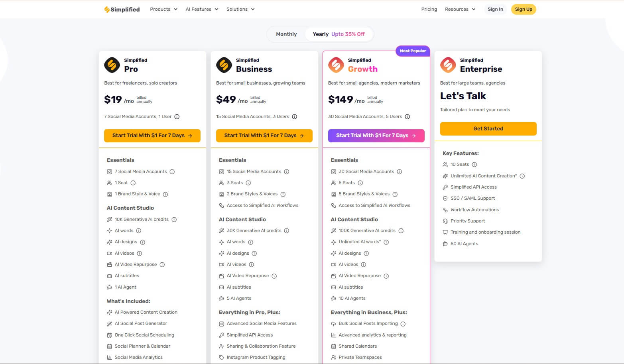Click "Workflow Automations" in Enterprise features
624x364 pixels.
(x=474, y=210)
